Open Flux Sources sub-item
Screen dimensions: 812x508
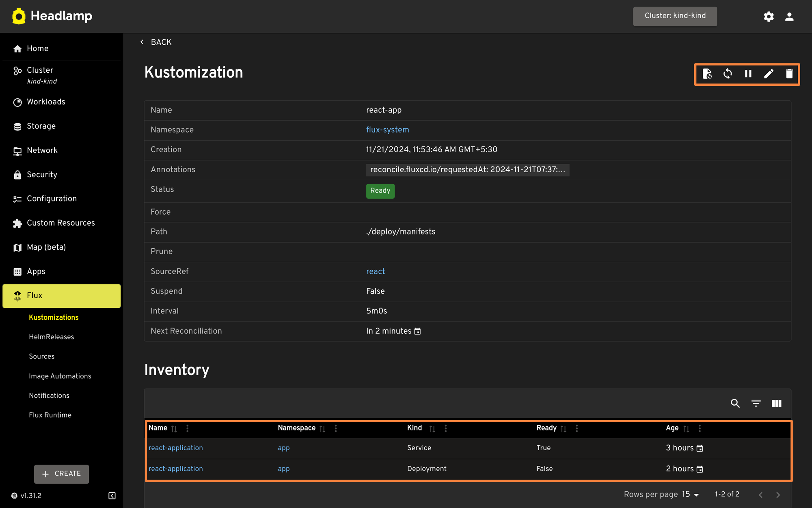pyautogui.click(x=42, y=356)
